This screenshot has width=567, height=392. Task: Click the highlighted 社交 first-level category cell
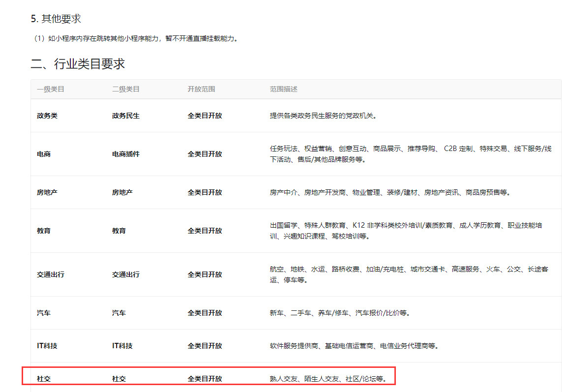click(x=43, y=379)
